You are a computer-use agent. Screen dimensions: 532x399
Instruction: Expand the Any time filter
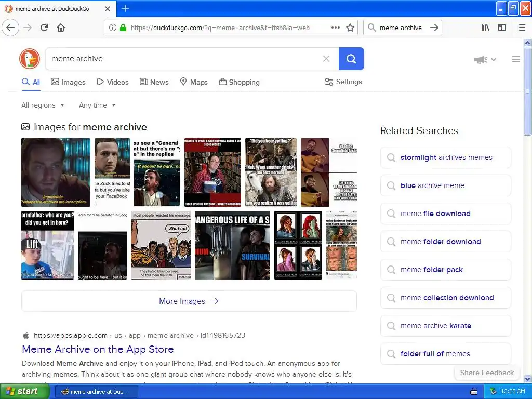[x=97, y=105]
